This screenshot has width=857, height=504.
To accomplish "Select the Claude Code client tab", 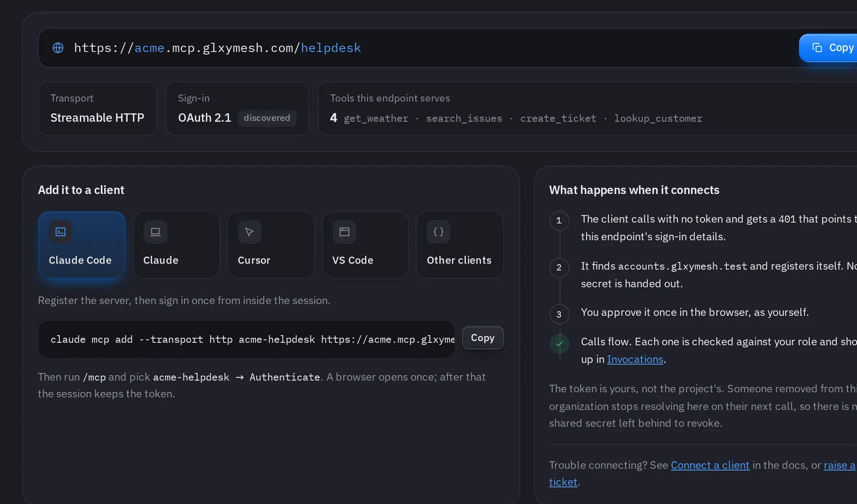I will pyautogui.click(x=82, y=245).
